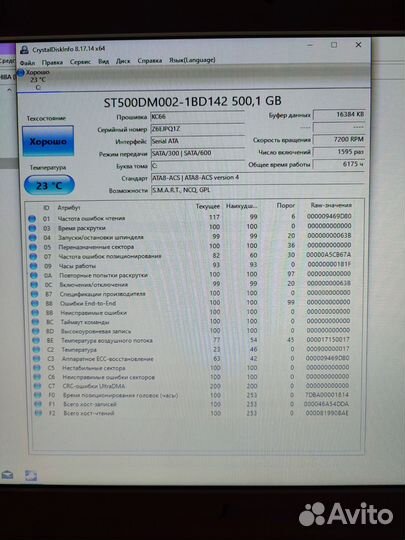This screenshot has height=540, width=405.
Task: Open the Диск menu
Action: [x=123, y=61]
